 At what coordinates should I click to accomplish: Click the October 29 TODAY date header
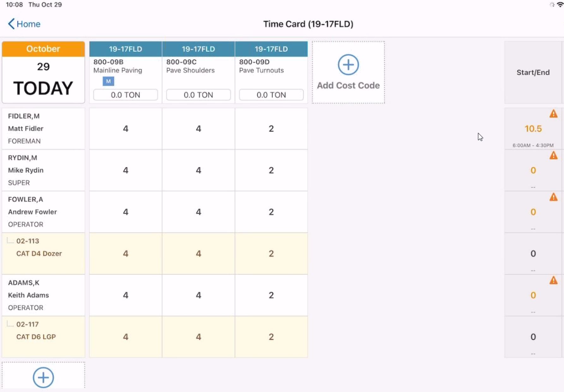tap(43, 72)
